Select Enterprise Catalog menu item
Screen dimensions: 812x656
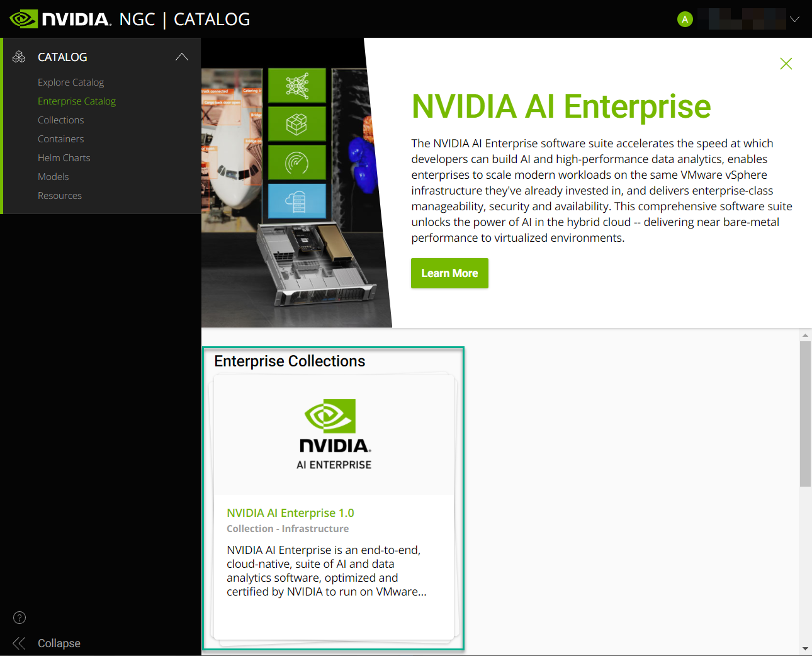pyautogui.click(x=77, y=101)
